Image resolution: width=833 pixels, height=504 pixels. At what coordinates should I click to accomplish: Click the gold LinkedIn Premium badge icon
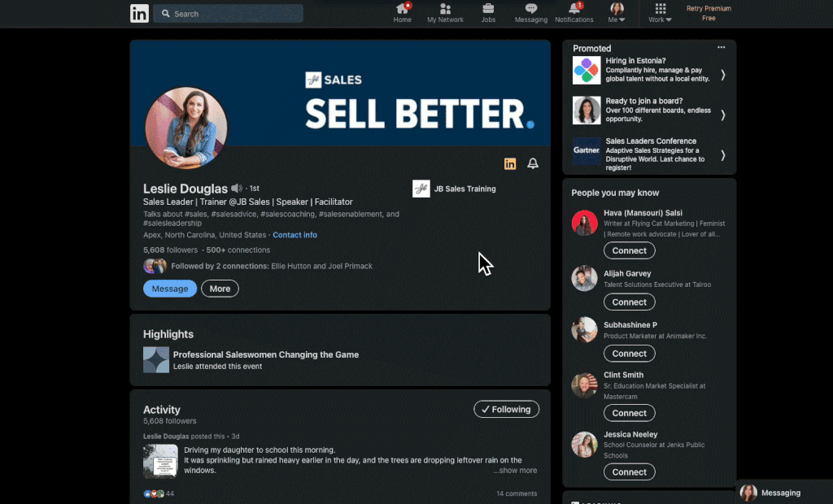point(510,163)
